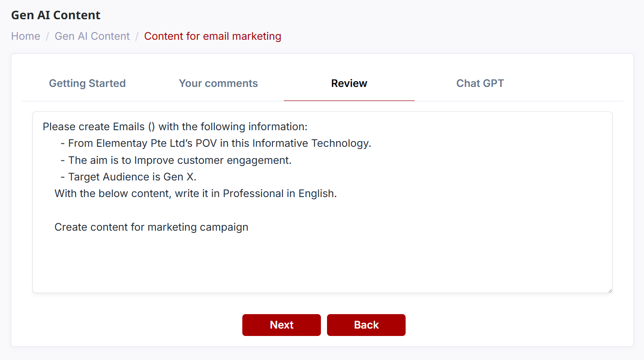Open the Gen AI Content breadcrumb link

[92, 36]
